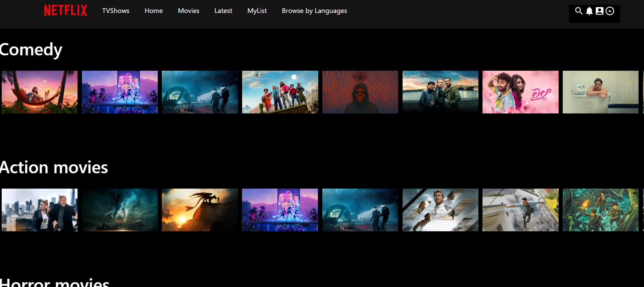The width and height of the screenshot is (644, 287).
Task: Select the Minecraft movie poster in Comedy
Action: 280,92
